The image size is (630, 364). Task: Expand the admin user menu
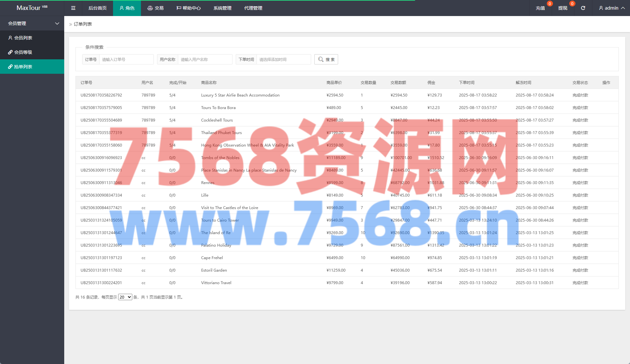612,8
